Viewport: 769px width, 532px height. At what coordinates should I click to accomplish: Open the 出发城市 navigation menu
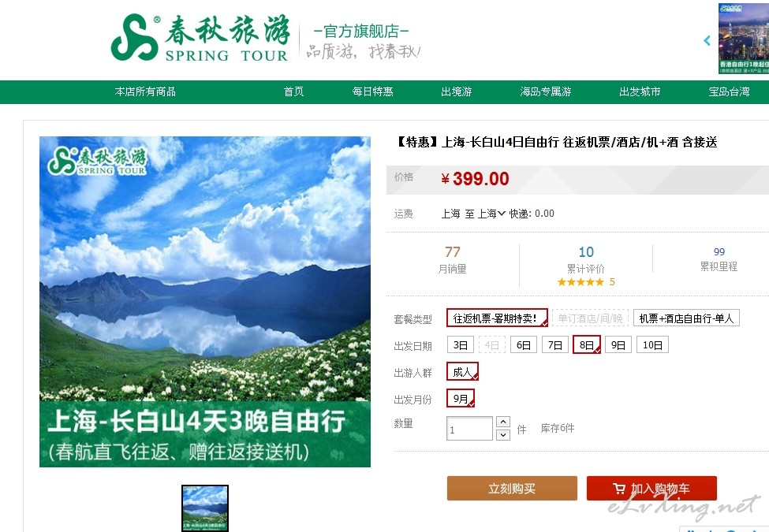640,91
